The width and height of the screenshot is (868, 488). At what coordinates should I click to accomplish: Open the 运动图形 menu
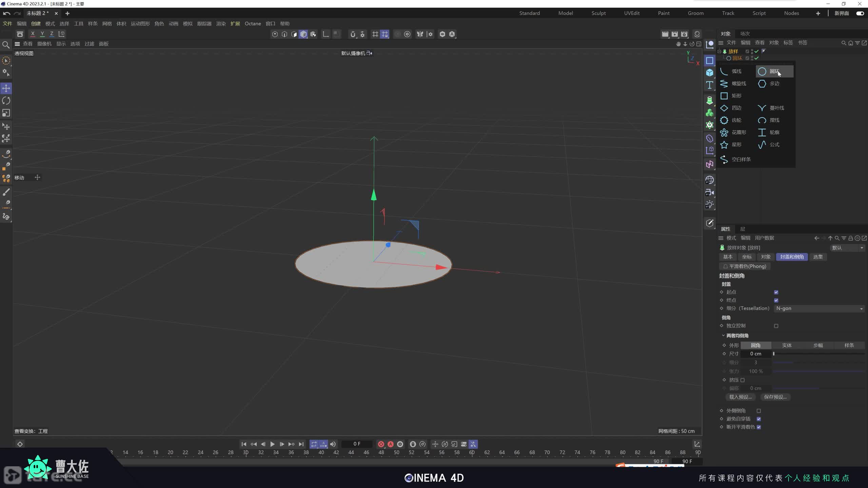(x=140, y=24)
